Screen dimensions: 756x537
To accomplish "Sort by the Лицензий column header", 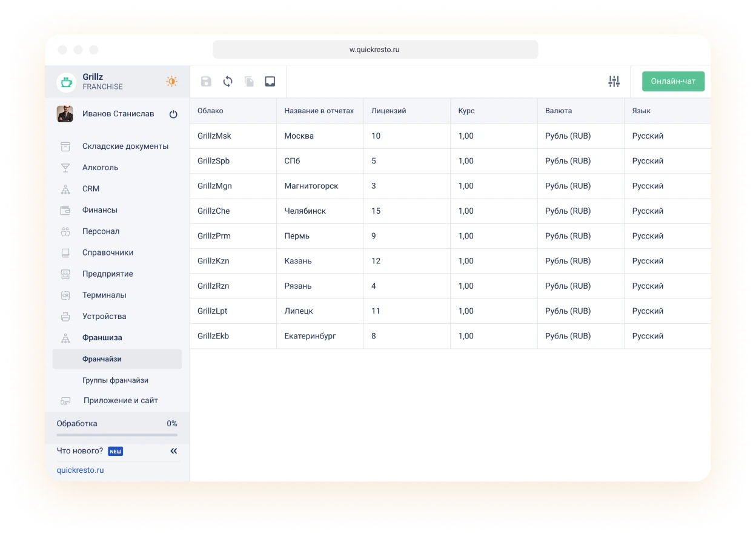I will click(x=388, y=111).
